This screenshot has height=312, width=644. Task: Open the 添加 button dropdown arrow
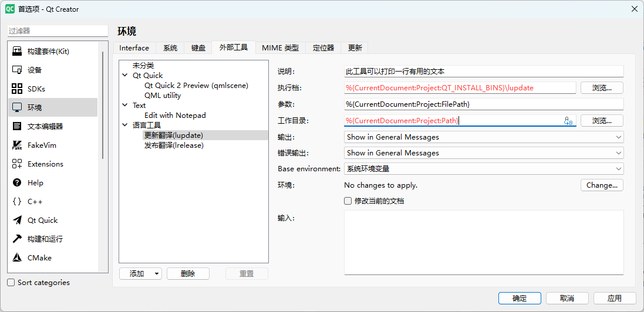pyautogui.click(x=157, y=274)
